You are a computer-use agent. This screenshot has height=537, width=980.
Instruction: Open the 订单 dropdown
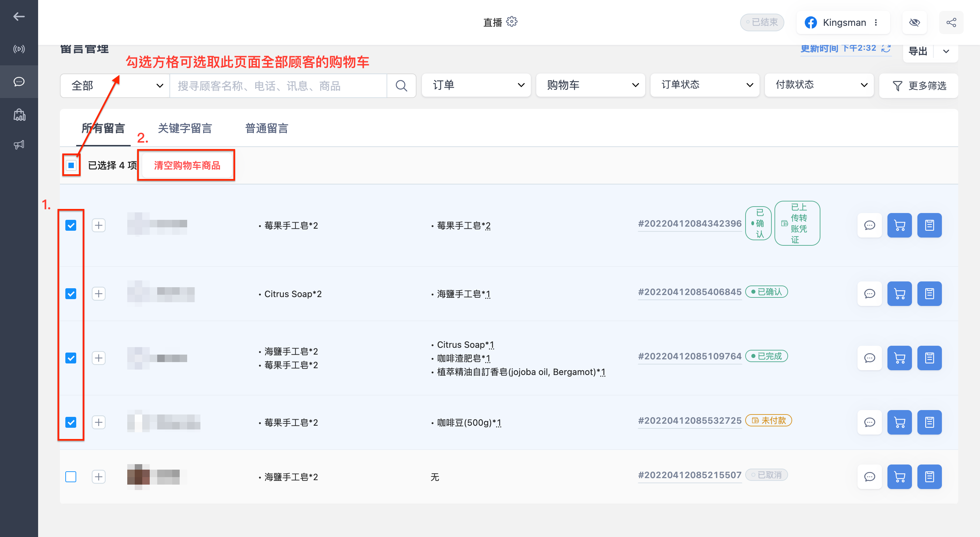(x=476, y=85)
